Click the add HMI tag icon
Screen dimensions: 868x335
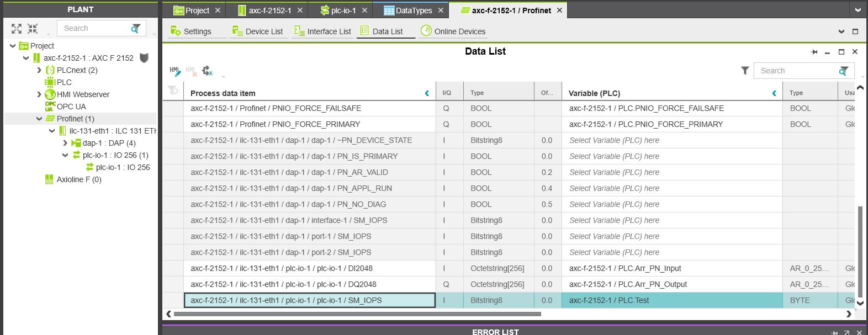[174, 71]
